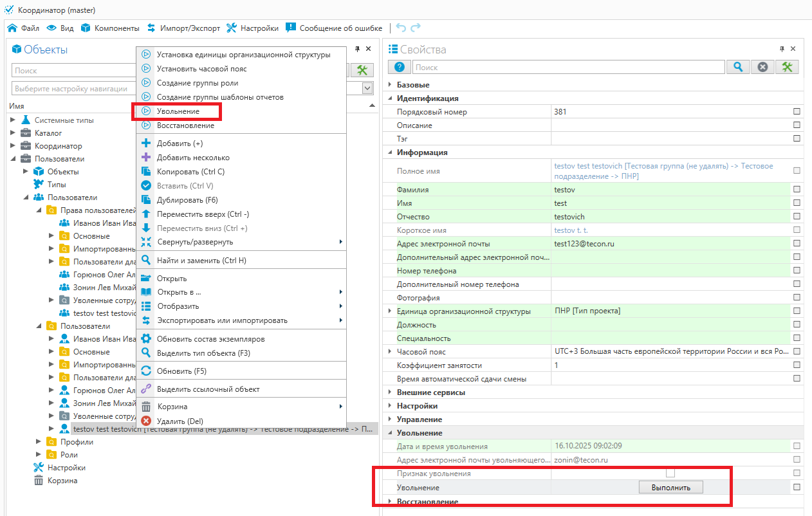Toggle the Признак увольнения checkbox
Screen dimensions: 812x516
coord(670,474)
